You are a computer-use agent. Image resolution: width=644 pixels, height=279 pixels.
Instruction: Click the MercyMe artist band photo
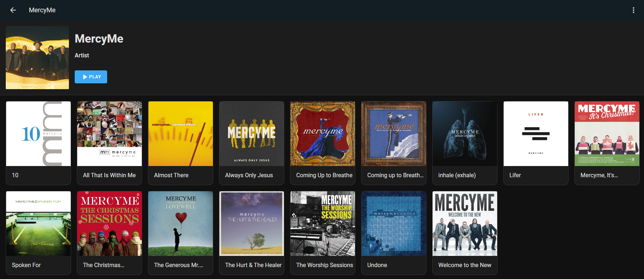(x=38, y=57)
